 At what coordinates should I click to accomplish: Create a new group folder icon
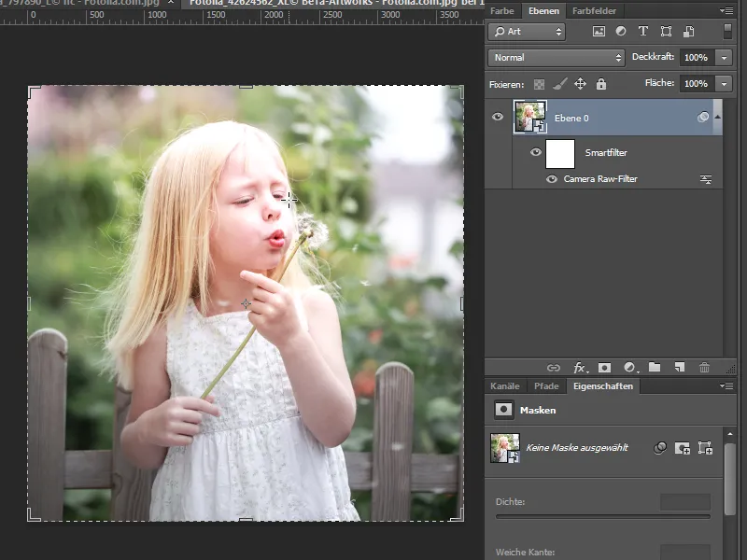655,367
